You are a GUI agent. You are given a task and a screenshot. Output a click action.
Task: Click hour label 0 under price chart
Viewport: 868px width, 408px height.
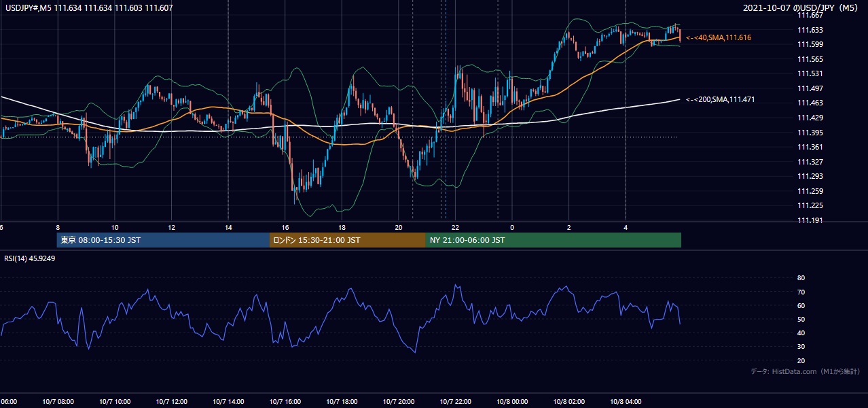coord(512,228)
